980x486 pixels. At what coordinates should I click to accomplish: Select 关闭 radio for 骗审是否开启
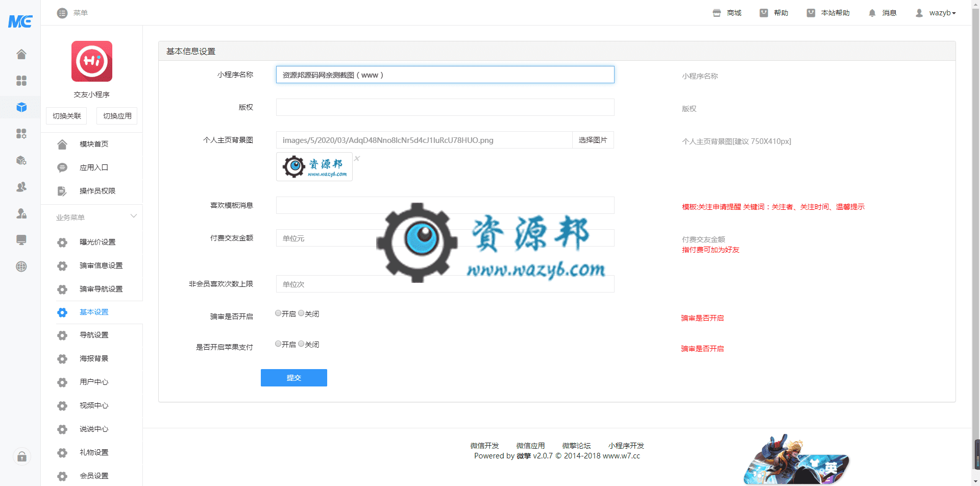coord(301,313)
